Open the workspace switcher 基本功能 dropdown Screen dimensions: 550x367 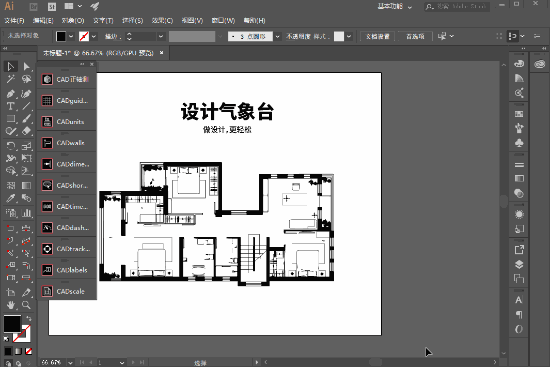point(395,6)
